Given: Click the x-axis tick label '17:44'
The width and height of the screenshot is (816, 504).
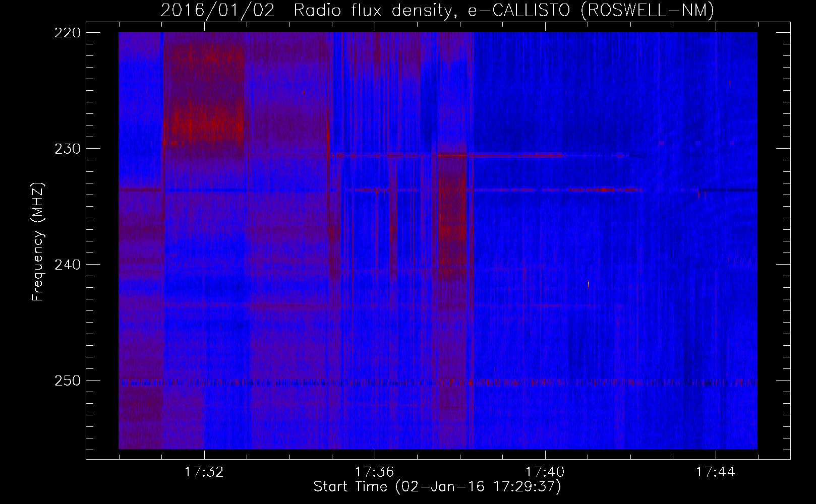Looking at the screenshot, I should [x=716, y=472].
